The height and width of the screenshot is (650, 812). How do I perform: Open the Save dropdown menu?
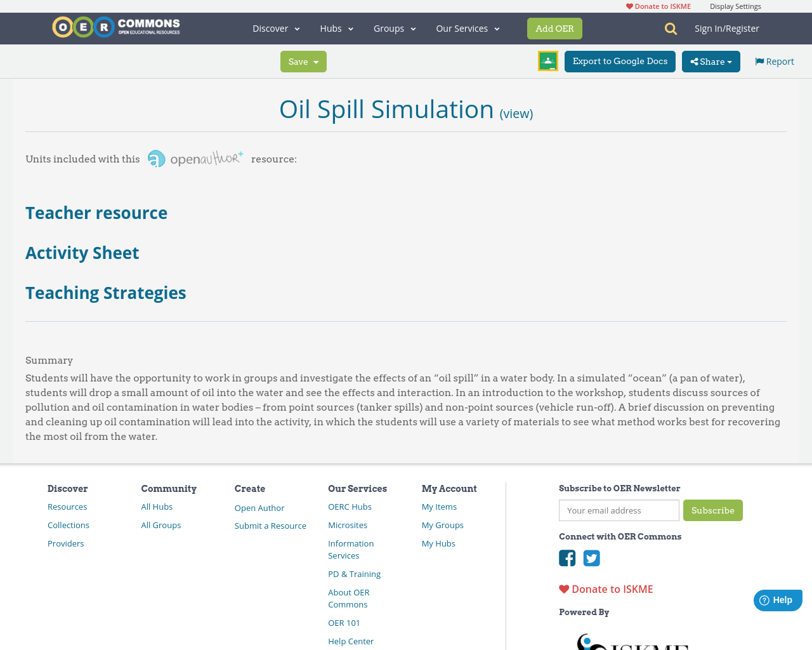pyautogui.click(x=303, y=60)
